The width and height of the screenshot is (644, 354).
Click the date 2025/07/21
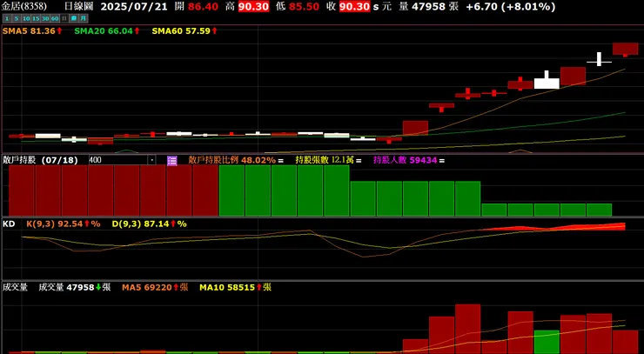(x=134, y=7)
